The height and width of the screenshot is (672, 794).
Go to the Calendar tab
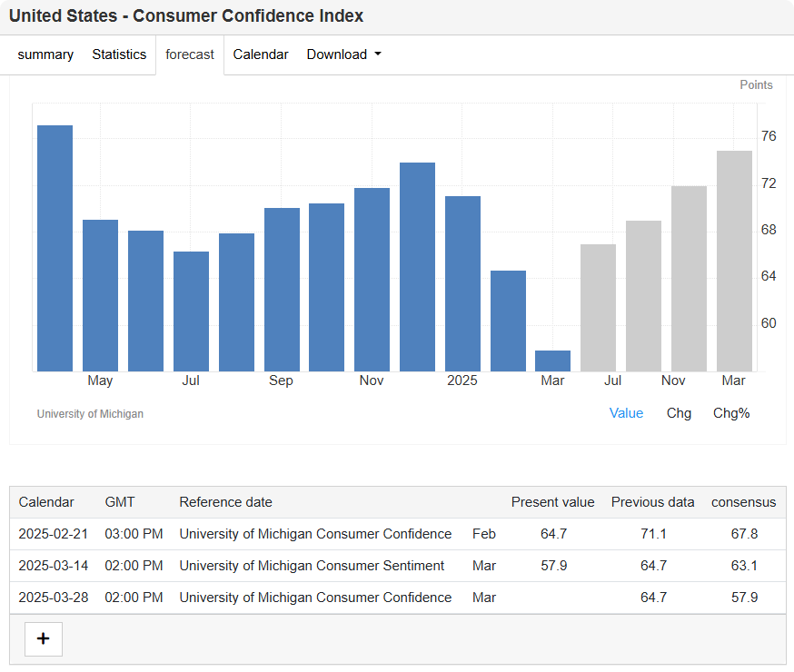[x=261, y=54]
